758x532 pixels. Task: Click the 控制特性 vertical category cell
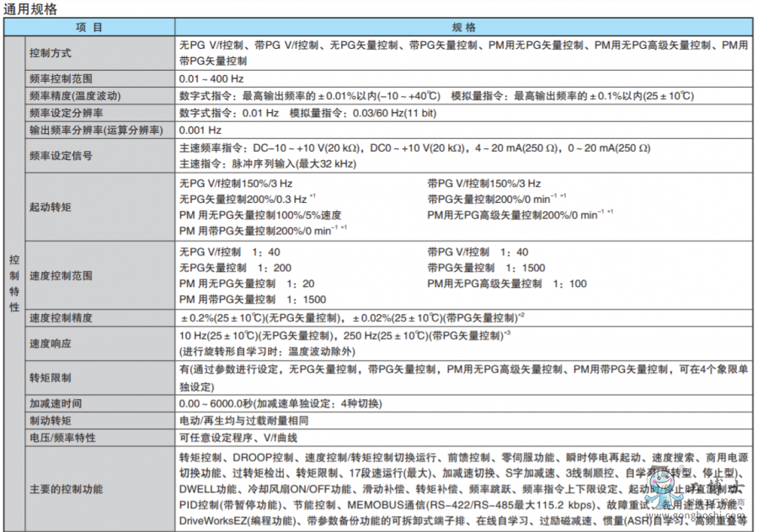(x=13, y=283)
